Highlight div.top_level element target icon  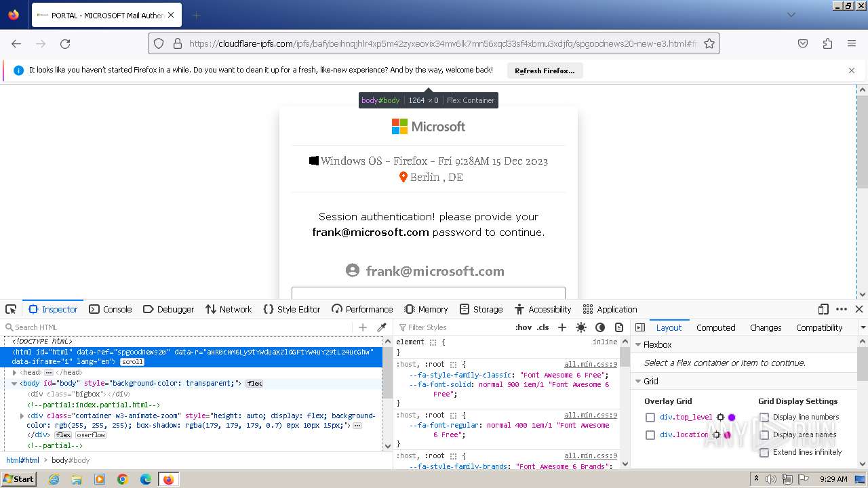click(720, 418)
